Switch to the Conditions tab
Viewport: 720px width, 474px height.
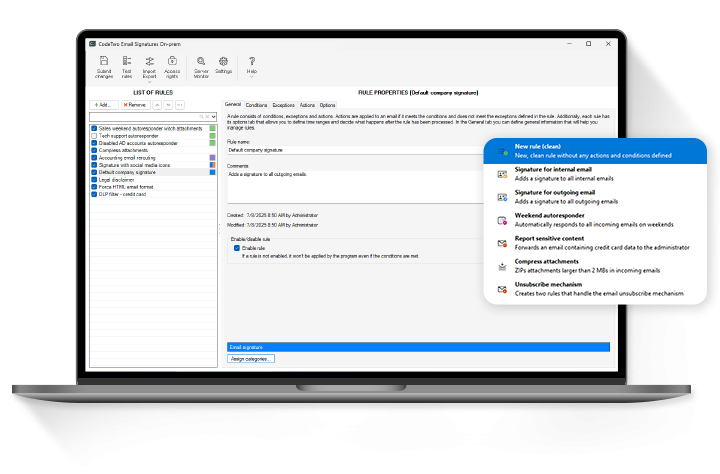(256, 105)
